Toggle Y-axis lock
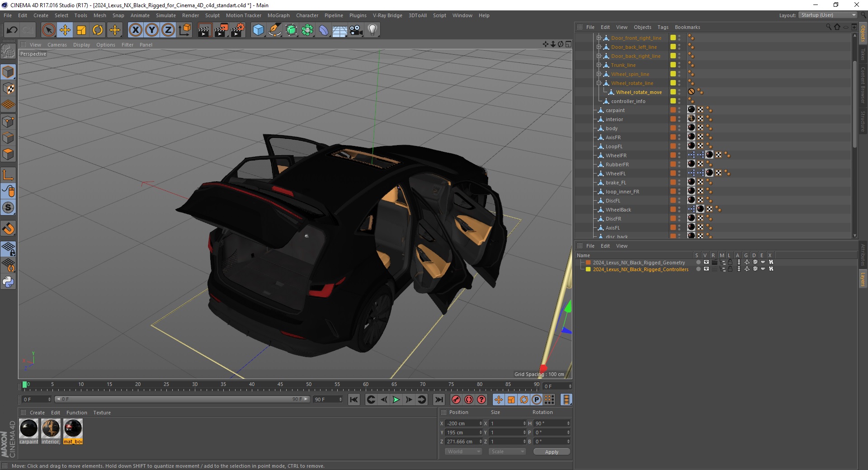This screenshot has height=470, width=868. click(152, 30)
